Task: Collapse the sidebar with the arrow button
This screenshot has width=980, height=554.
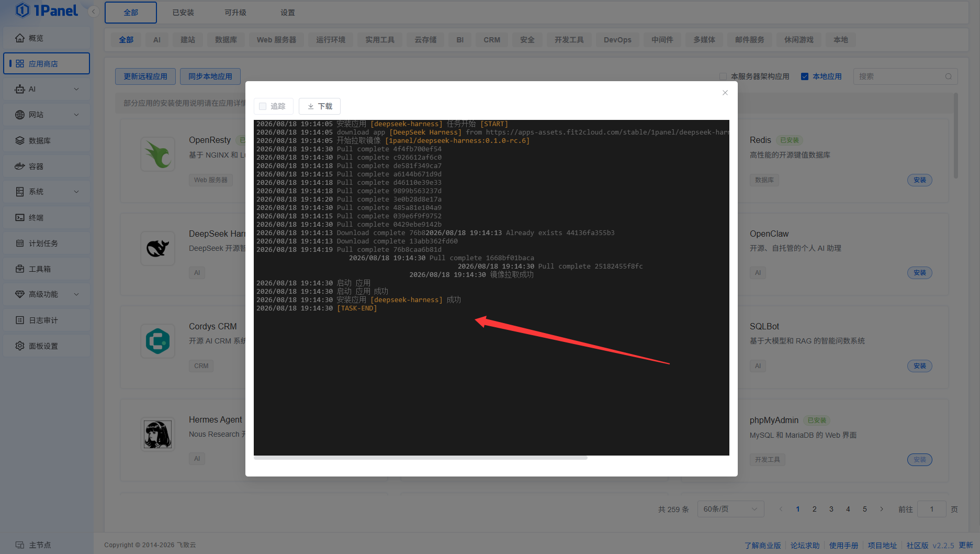Action: pos(94,12)
